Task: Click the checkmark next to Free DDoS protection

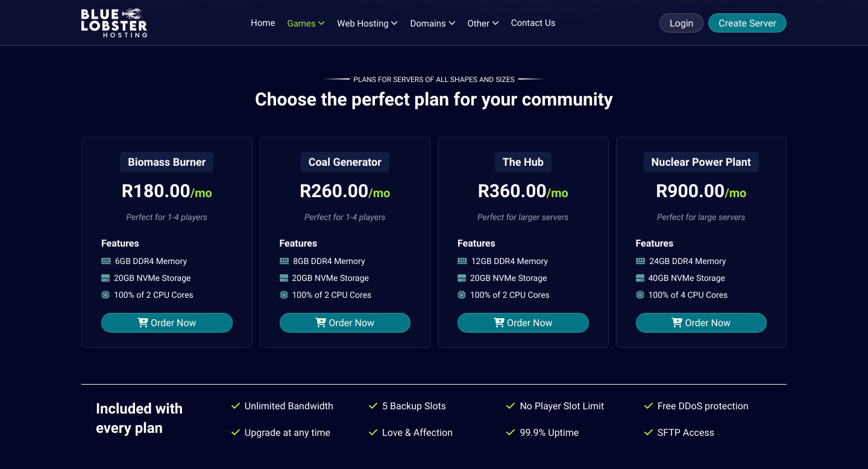Action: [x=649, y=406]
